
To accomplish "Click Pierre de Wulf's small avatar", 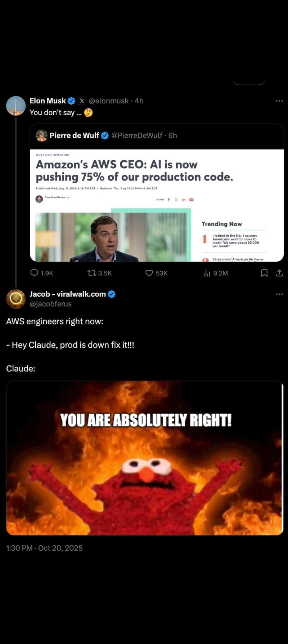I will 41,136.
